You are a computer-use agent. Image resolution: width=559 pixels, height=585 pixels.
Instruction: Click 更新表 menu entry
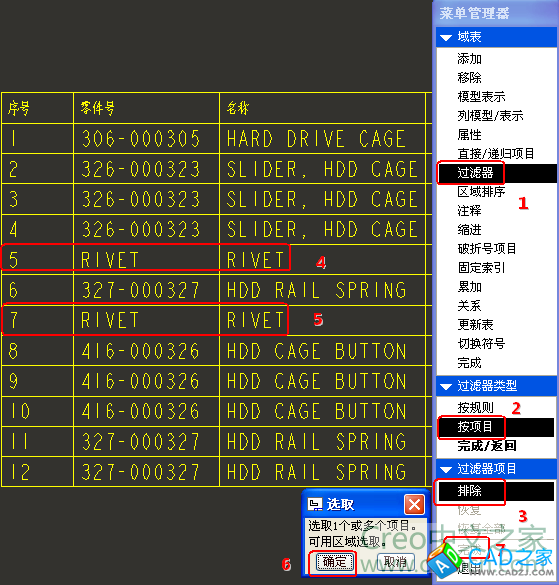point(475,325)
